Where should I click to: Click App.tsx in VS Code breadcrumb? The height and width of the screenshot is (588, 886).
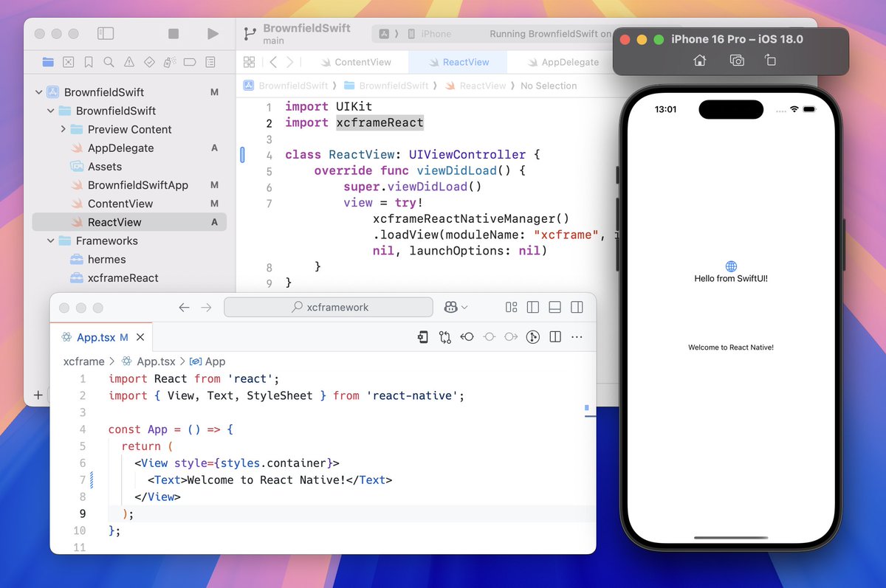(x=156, y=362)
